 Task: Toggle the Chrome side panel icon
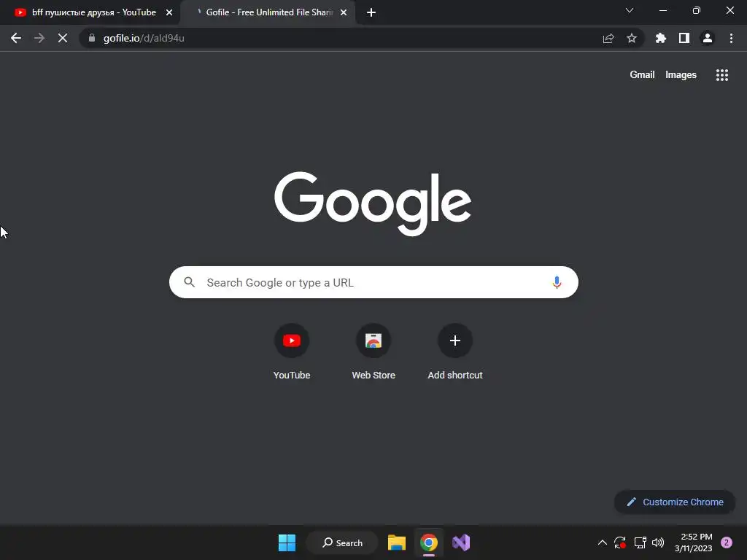coord(684,38)
